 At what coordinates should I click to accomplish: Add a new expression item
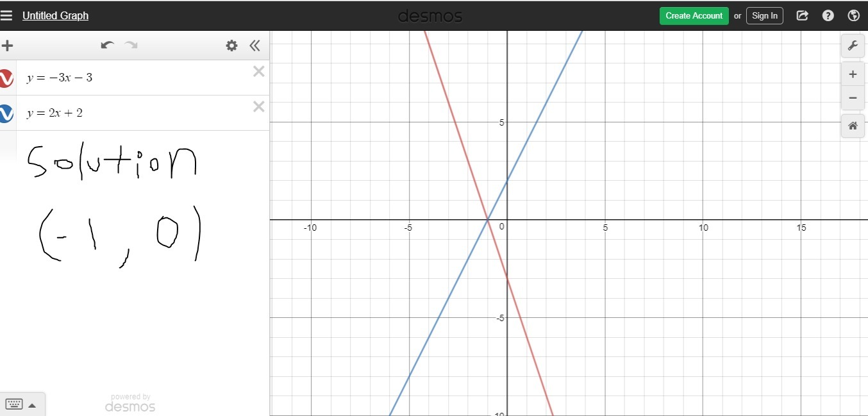coord(7,46)
